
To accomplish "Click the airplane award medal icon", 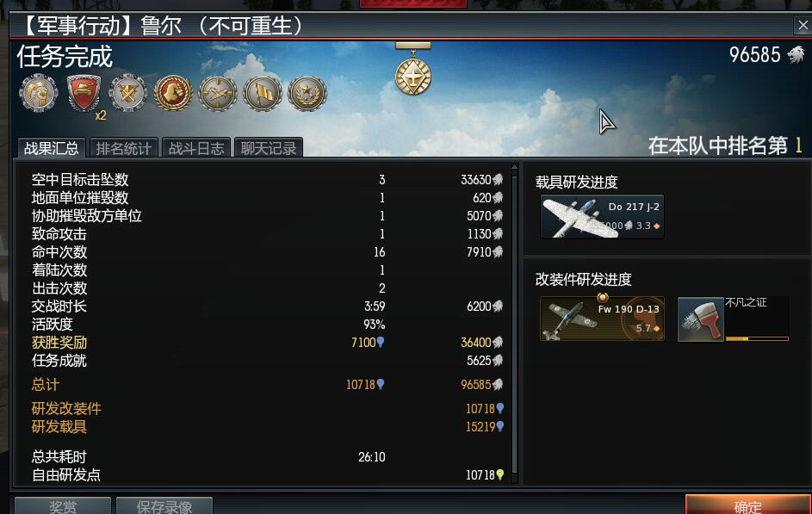I will click(218, 93).
